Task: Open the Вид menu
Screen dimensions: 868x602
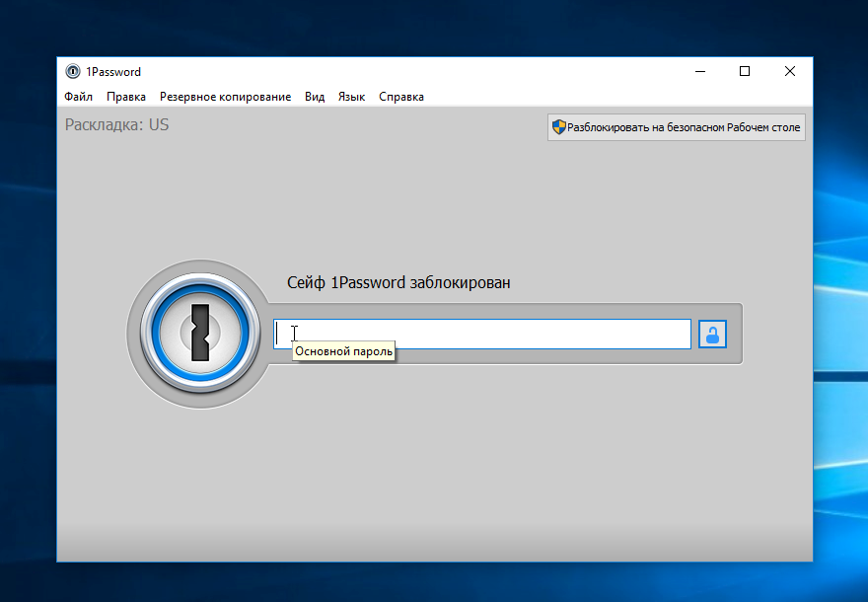Action: click(315, 97)
